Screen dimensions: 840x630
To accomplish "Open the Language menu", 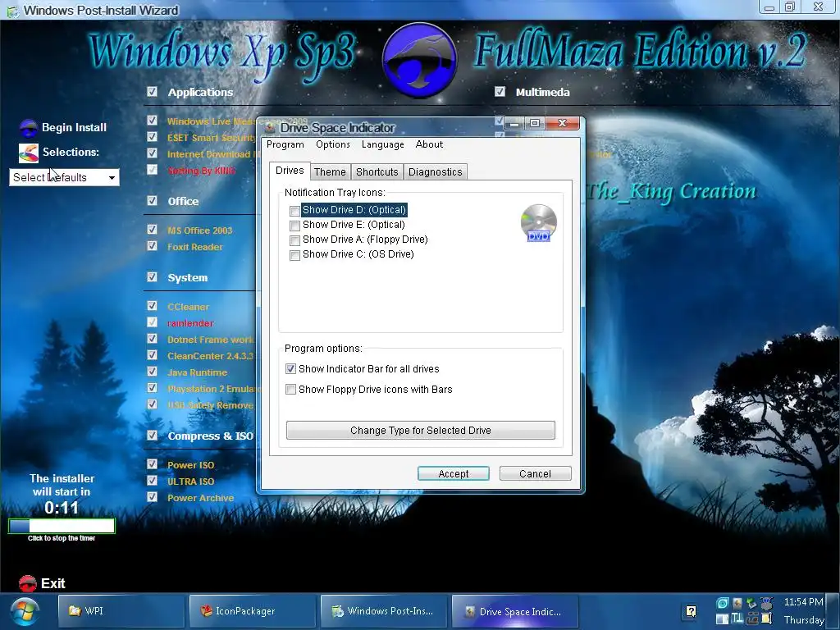I will click(382, 144).
